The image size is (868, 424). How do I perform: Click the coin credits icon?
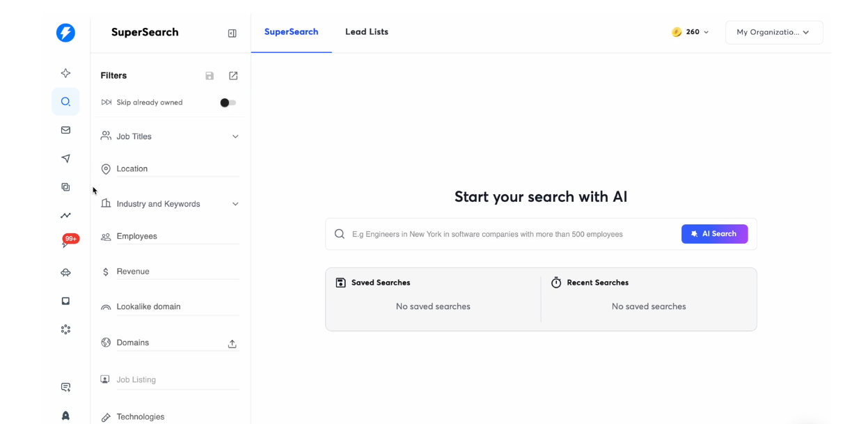(x=677, y=32)
